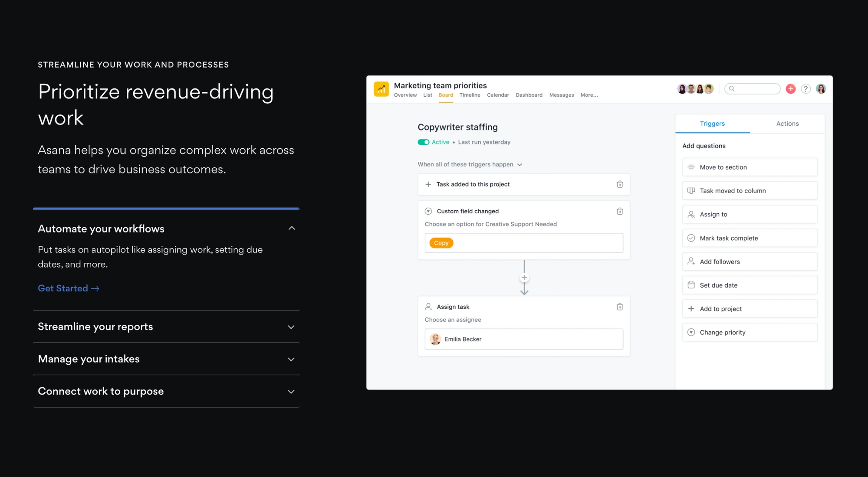Toggle the Streamline your reports section

click(x=168, y=327)
